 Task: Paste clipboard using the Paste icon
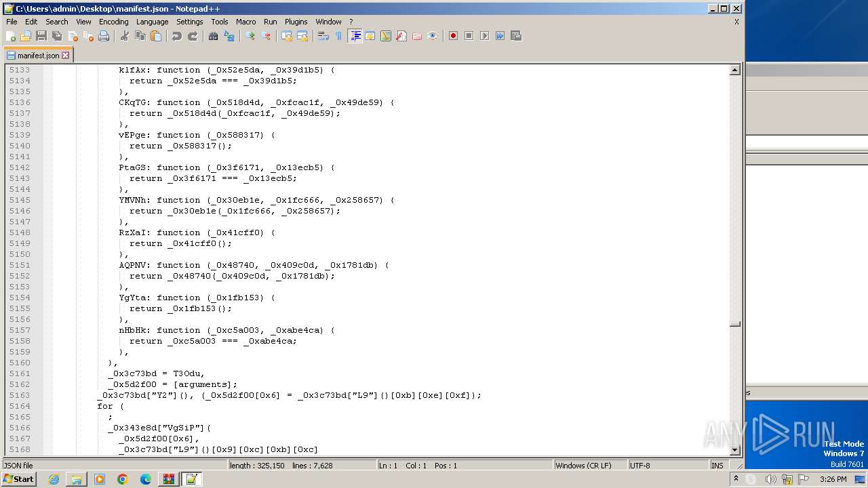(156, 36)
